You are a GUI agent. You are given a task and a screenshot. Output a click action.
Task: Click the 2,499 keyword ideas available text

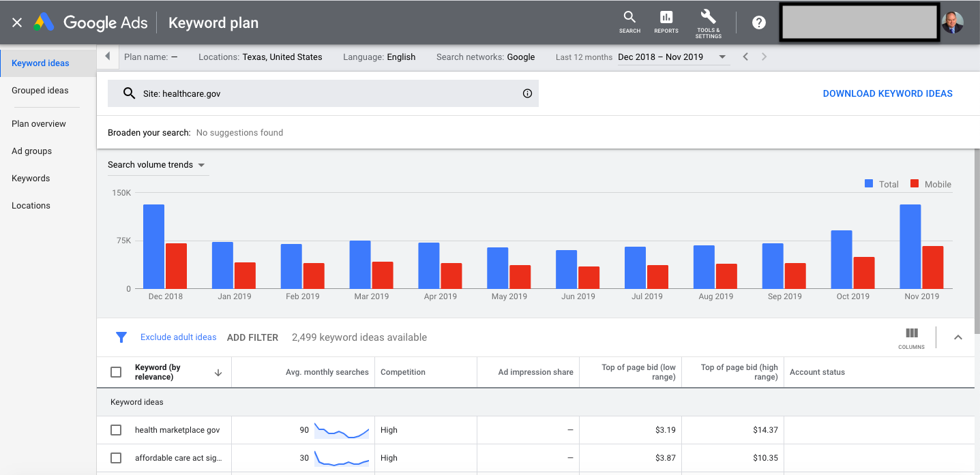point(359,337)
